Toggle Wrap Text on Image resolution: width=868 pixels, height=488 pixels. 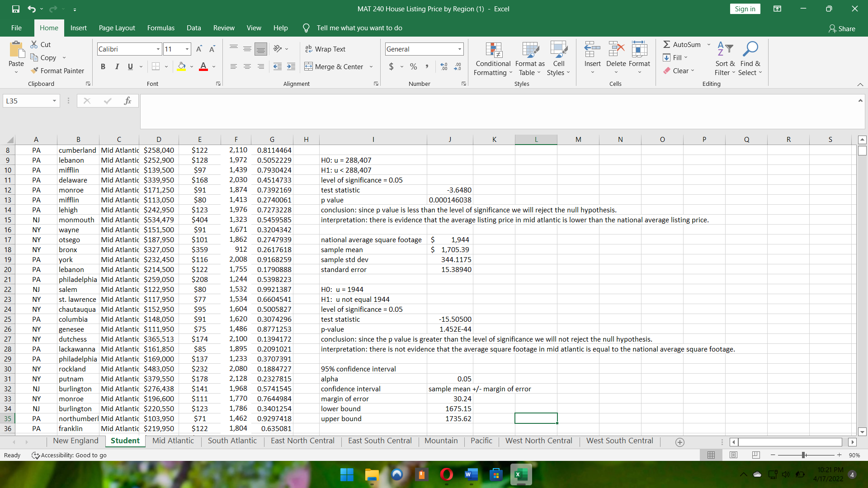coord(325,49)
